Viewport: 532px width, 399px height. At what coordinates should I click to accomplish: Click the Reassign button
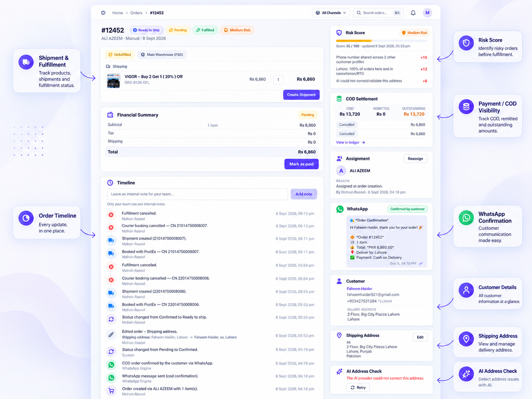(415, 158)
